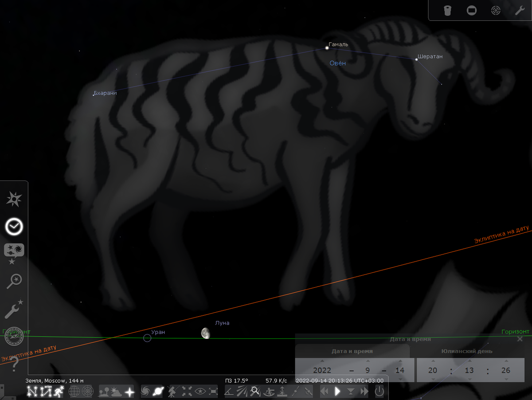Open Sky and viewing options window

coord(14,254)
